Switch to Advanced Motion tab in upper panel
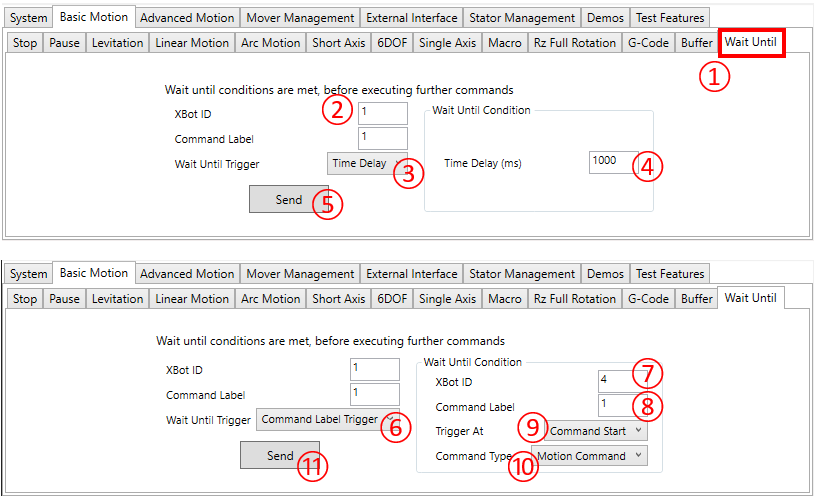 [x=187, y=17]
